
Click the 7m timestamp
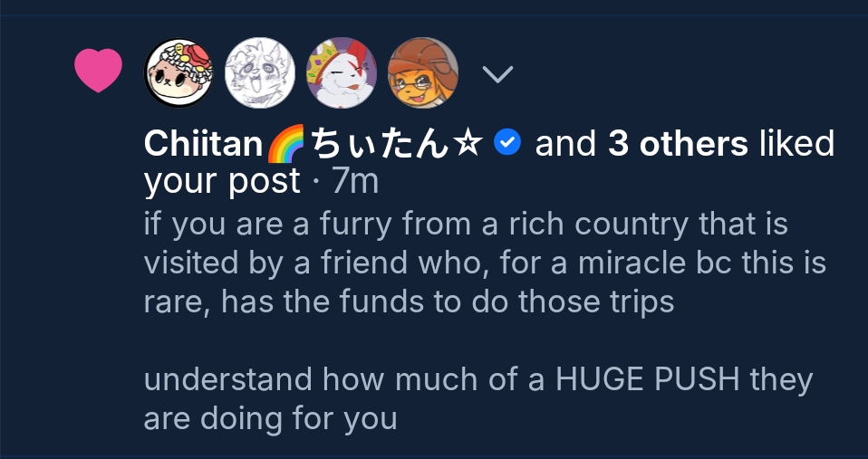pos(355,181)
